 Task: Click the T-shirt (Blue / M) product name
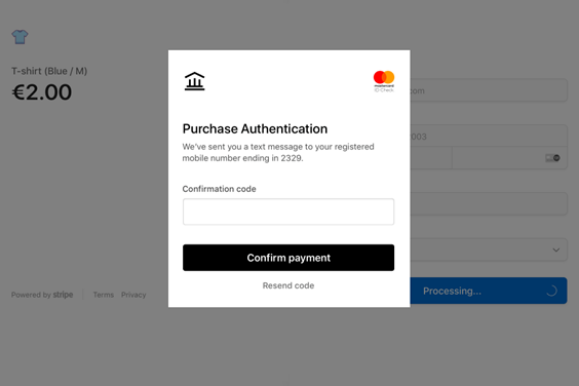tap(49, 71)
